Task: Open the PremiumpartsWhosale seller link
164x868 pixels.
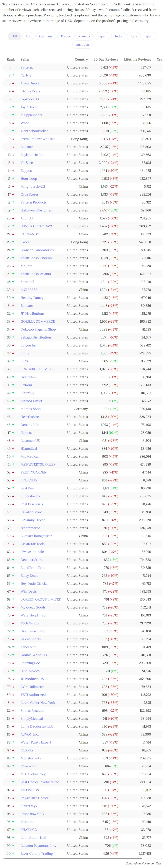Action: tap(38, 139)
